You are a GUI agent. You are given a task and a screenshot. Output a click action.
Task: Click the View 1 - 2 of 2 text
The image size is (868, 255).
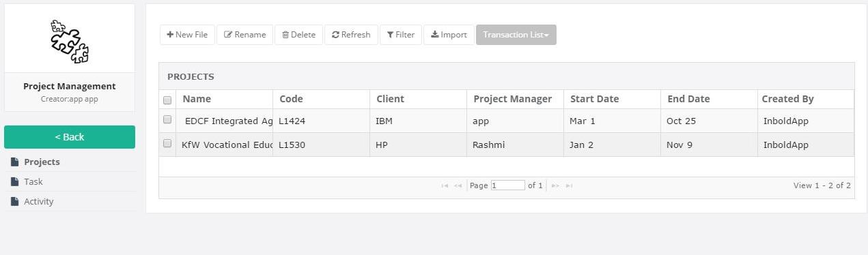tap(822, 185)
